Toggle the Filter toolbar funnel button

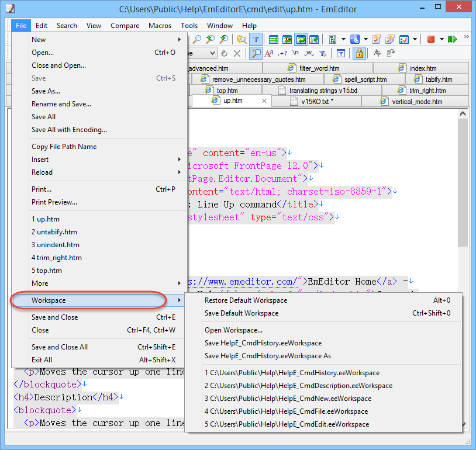256,39
